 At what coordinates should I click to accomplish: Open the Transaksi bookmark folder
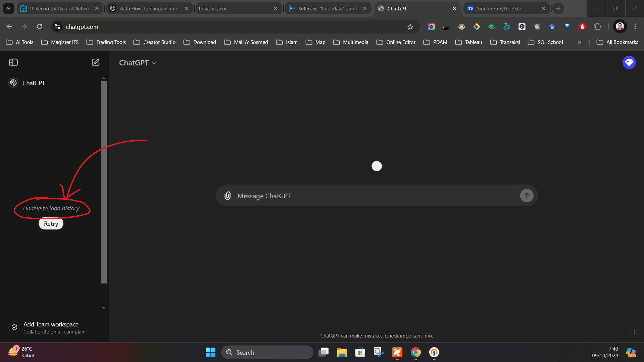[505, 42]
